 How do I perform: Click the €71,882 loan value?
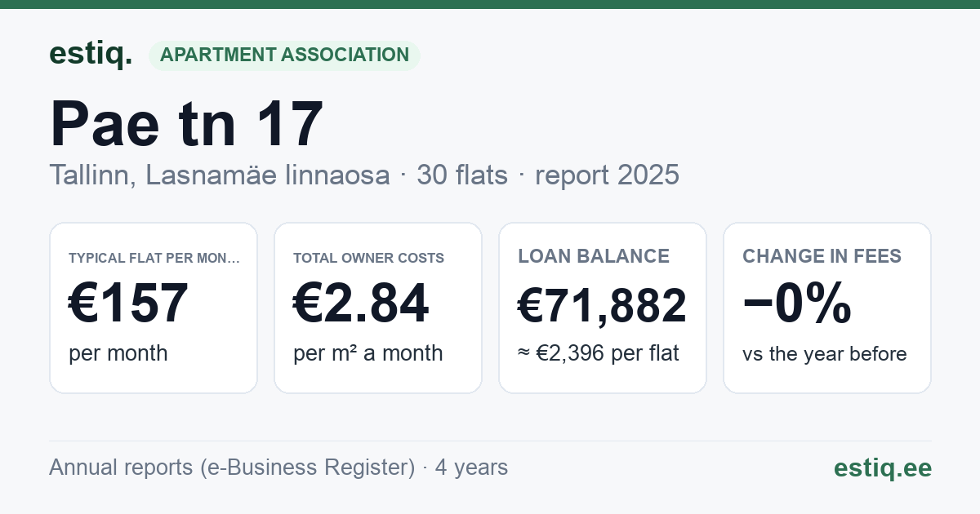tap(603, 307)
